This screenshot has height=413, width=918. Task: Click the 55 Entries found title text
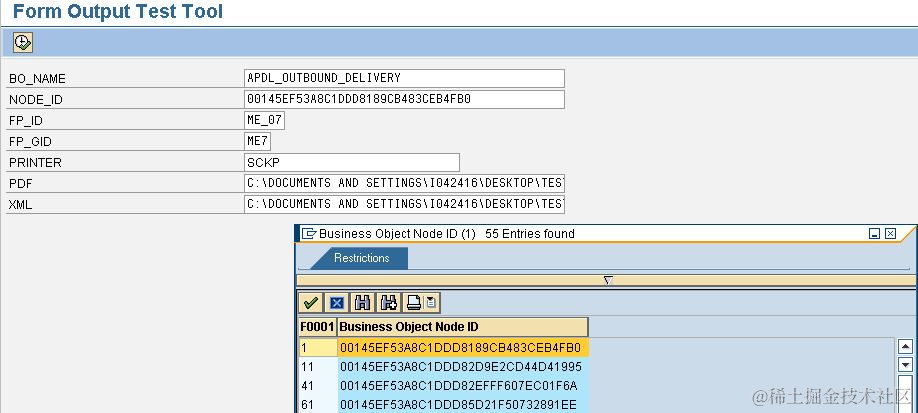click(x=530, y=234)
